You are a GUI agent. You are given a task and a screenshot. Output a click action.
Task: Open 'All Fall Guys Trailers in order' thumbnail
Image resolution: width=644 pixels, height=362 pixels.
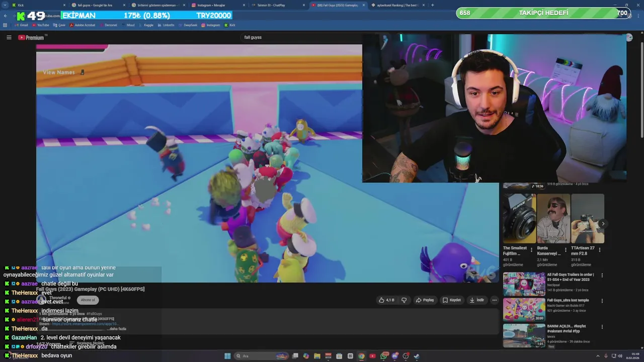tap(524, 284)
